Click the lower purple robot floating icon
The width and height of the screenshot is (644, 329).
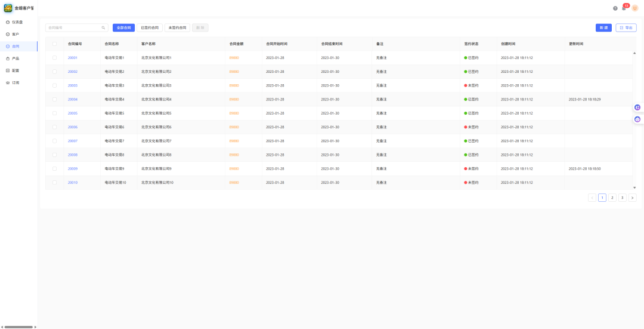(637, 119)
